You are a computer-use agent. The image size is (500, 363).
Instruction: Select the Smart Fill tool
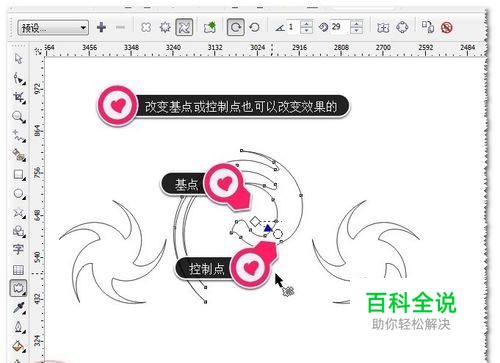[x=19, y=155]
